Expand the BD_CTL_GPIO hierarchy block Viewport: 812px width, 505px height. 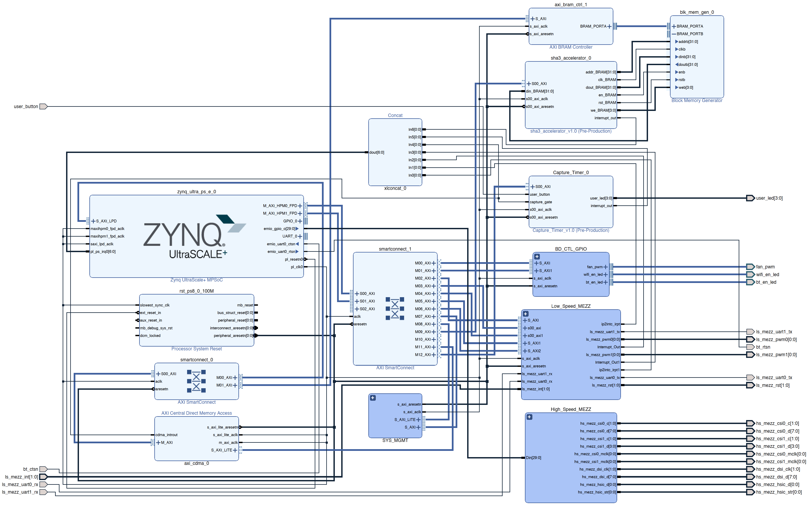pos(537,257)
